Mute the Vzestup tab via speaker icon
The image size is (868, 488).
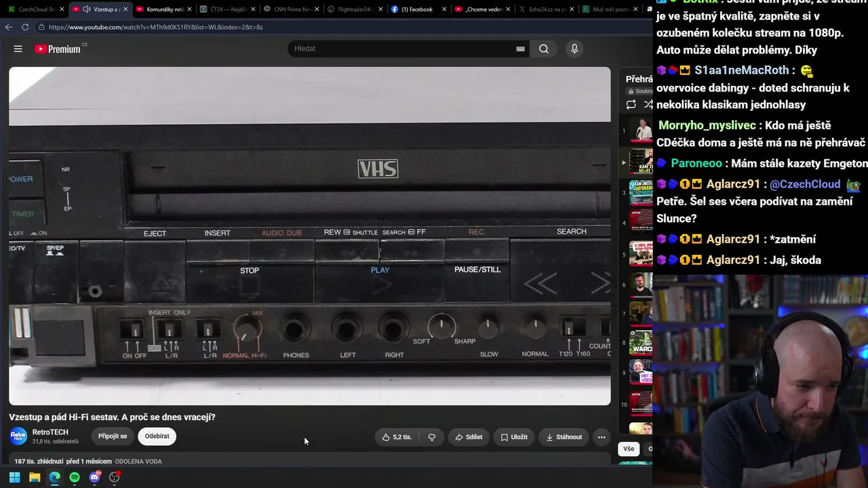click(87, 9)
